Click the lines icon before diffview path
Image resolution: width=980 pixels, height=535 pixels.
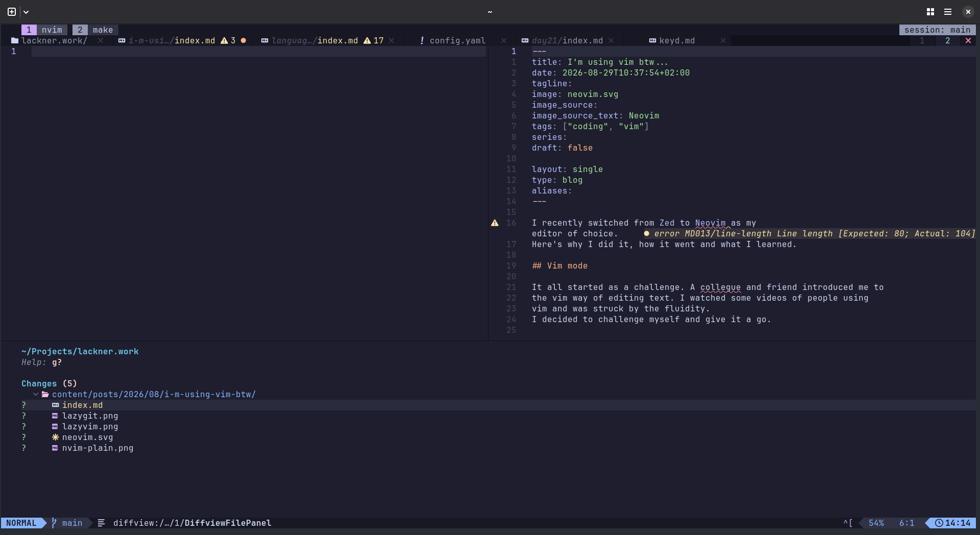101,523
